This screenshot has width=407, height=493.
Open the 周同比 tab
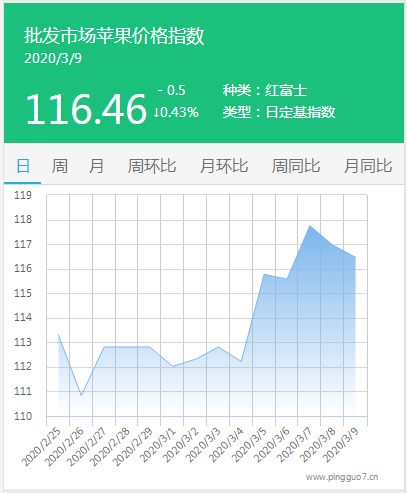296,166
